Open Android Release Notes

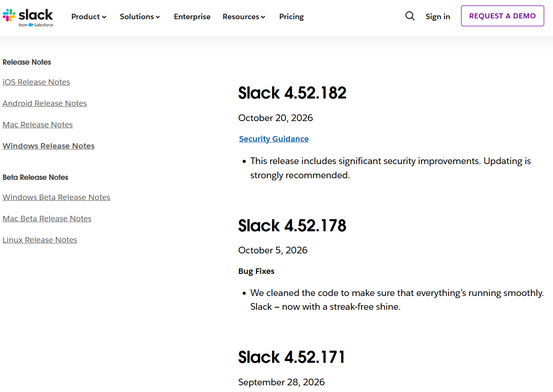pyautogui.click(x=45, y=104)
